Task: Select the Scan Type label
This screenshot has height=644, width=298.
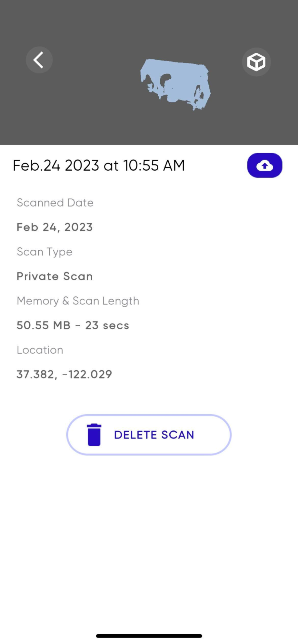Action: (45, 252)
